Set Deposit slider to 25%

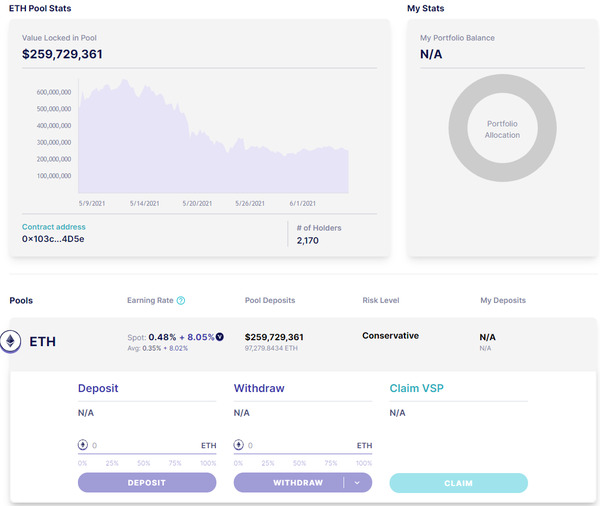[x=112, y=463]
